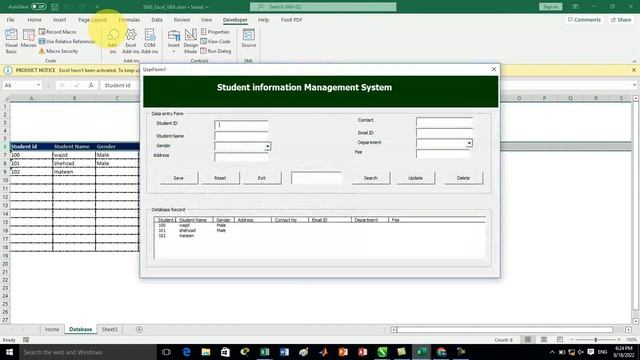Click the Reset button in UserForm
Image resolution: width=640 pixels, height=360 pixels.
pos(220,178)
